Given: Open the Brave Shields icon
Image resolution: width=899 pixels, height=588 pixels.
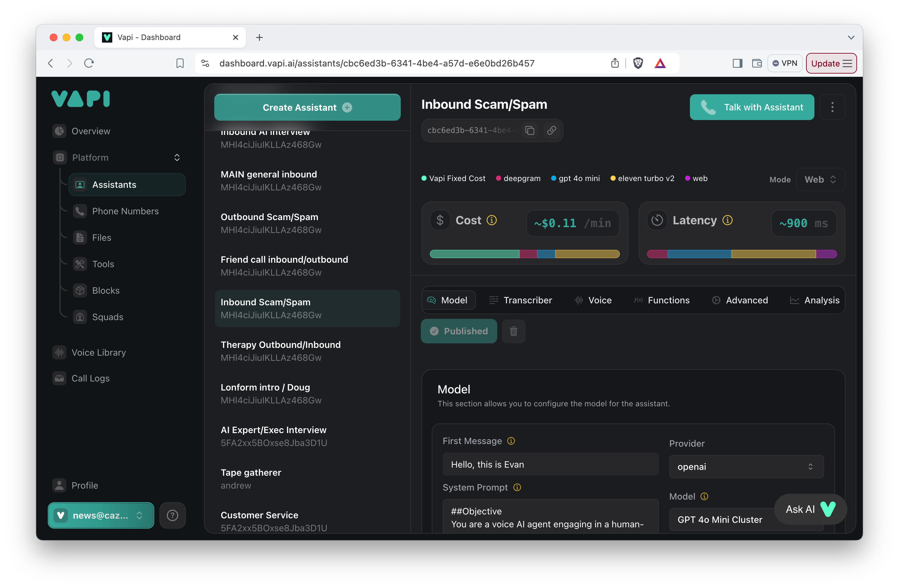Looking at the screenshot, I should click(638, 63).
